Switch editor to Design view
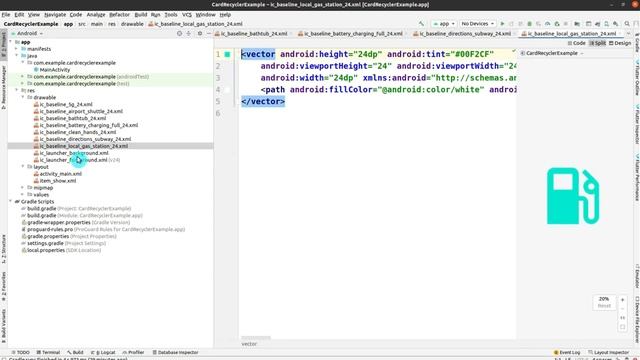Viewport: 640px width, 360px height. click(620, 43)
